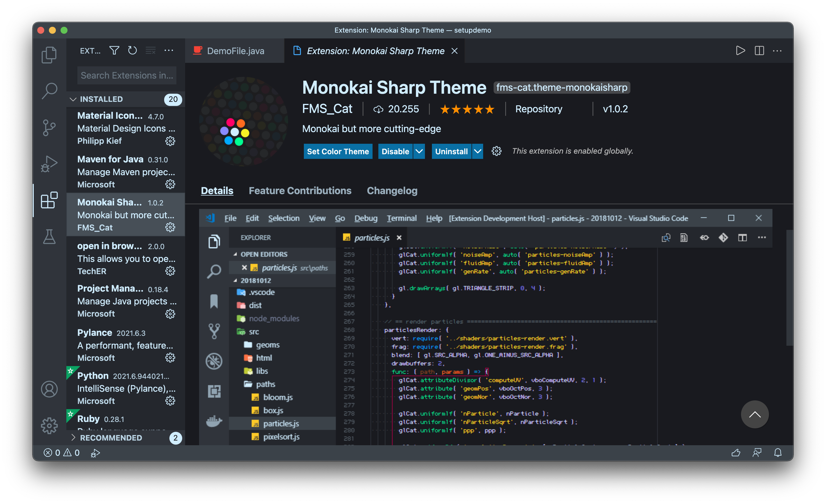
Task: Close the Monokai Sharp Theme tab
Action: tap(455, 51)
